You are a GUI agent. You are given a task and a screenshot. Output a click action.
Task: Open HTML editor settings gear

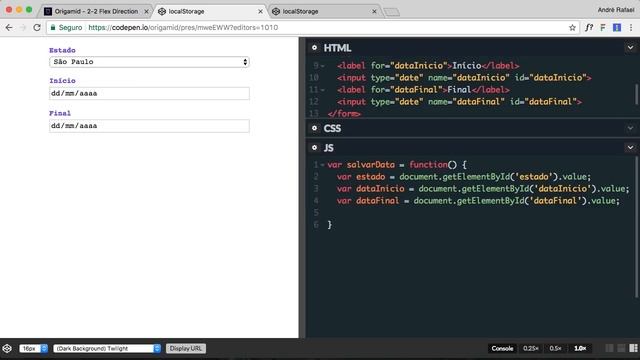coord(314,48)
